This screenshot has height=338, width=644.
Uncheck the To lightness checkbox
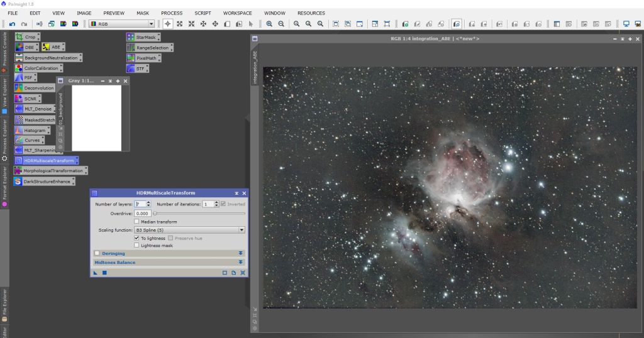click(136, 238)
